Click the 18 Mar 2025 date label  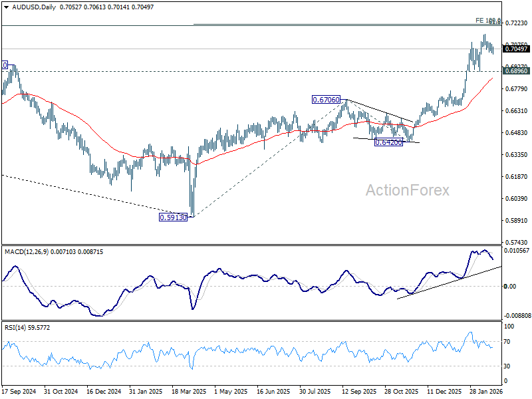click(x=189, y=391)
